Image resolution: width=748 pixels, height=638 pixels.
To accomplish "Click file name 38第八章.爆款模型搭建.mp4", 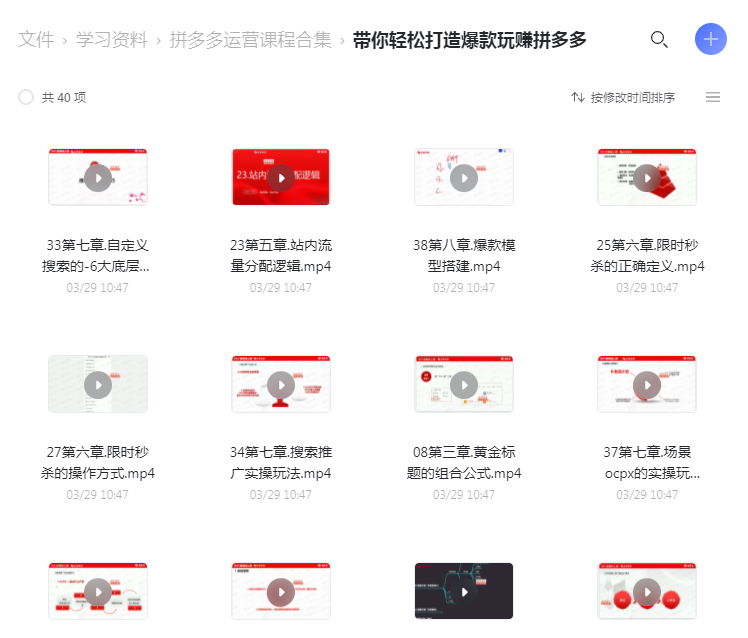I will coord(464,255).
